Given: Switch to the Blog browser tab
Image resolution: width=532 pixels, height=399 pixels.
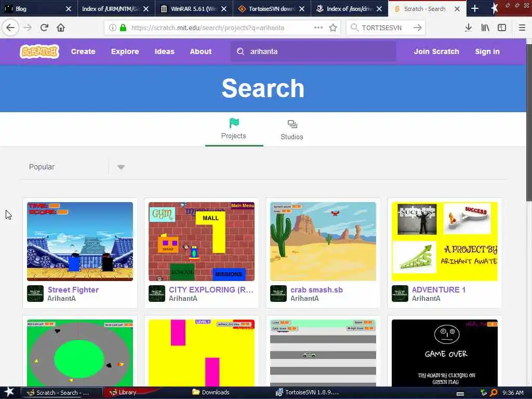Looking at the screenshot, I should 38,8.
